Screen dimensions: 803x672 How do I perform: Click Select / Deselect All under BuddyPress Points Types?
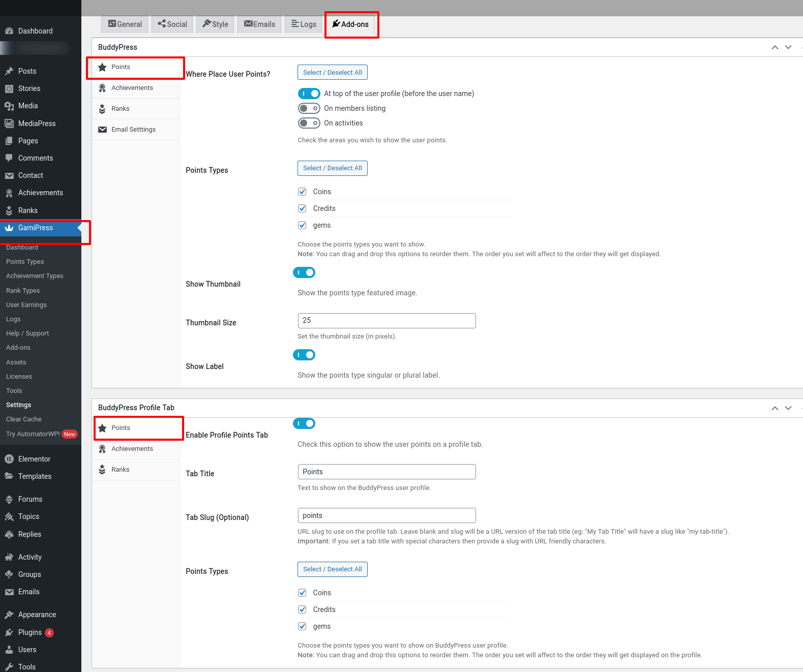[x=333, y=168]
